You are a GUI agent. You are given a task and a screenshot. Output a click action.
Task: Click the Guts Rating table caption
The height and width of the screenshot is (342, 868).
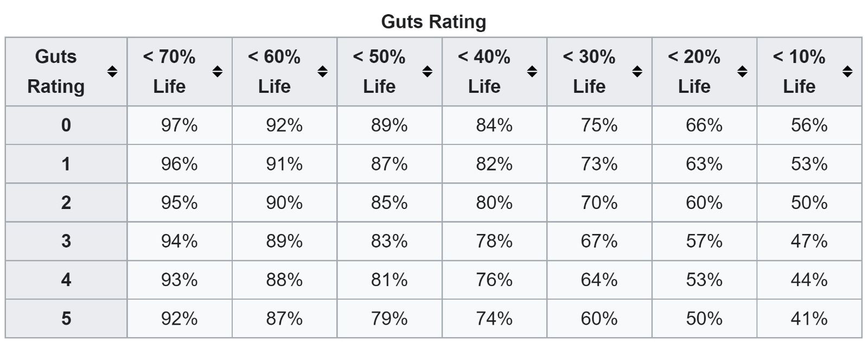pos(433,22)
